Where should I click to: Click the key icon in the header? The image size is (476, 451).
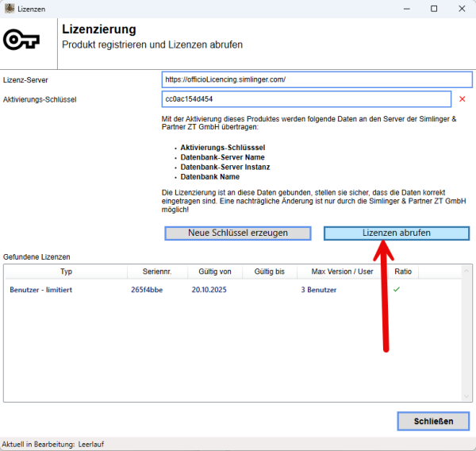pos(21,40)
